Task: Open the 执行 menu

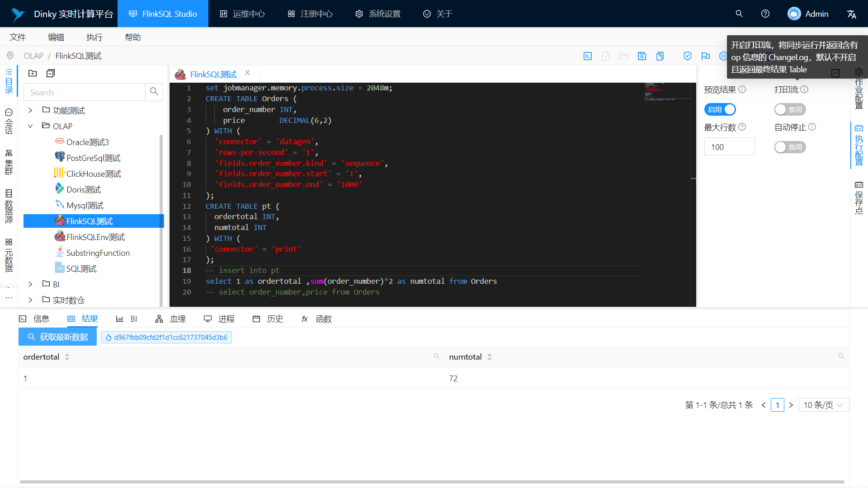Action: [94, 37]
